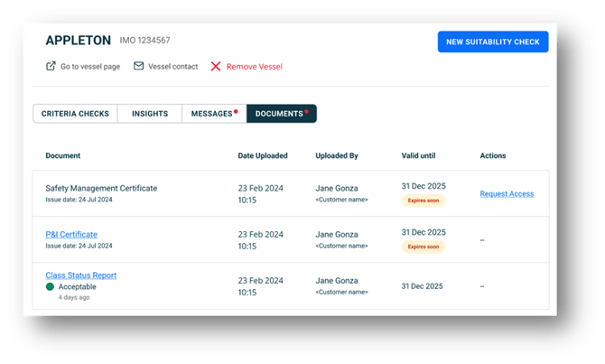Select the Messages tab
This screenshot has height=364, width=605.
pyautogui.click(x=212, y=114)
